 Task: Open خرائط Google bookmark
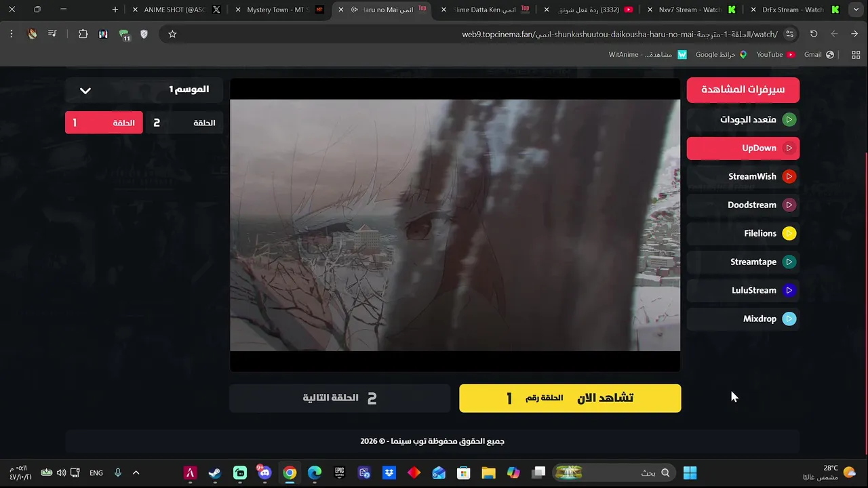721,55
